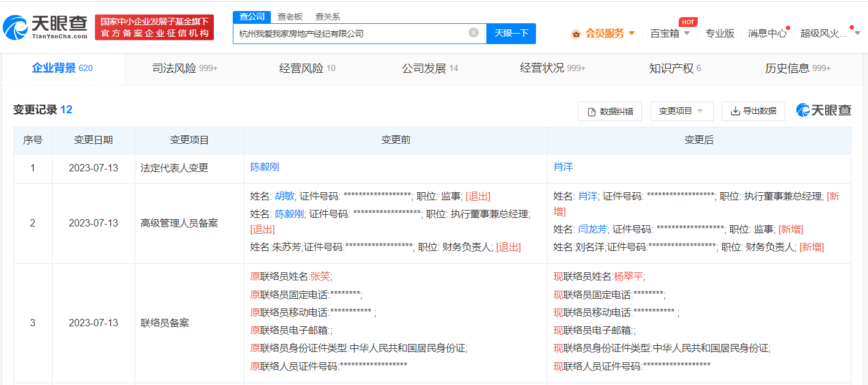Screen dimensions: 868x385
Task: Click the 序号 column header
Action: (x=33, y=140)
